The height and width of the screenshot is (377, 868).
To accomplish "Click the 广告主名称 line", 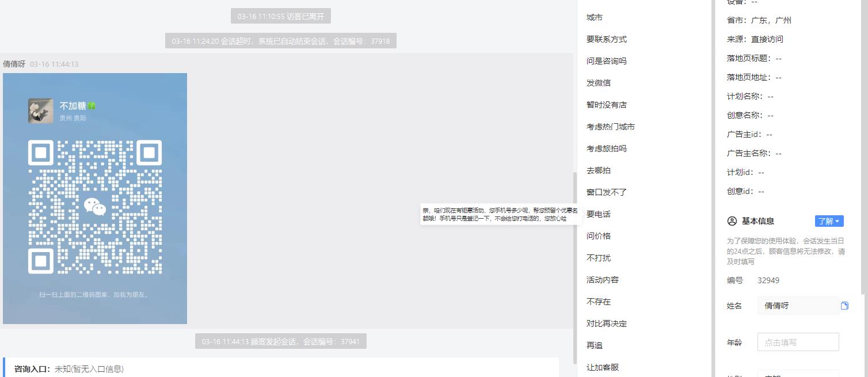I will [x=755, y=153].
